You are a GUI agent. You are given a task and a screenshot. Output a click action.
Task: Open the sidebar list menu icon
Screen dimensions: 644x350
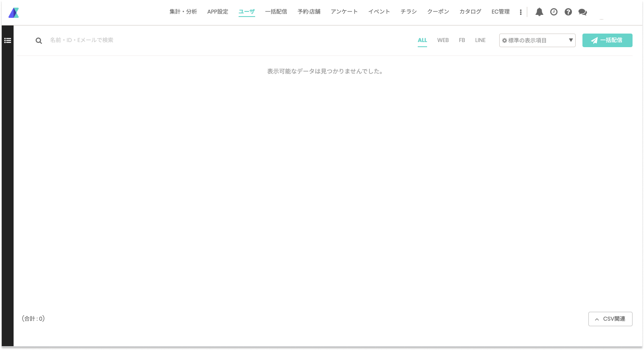coord(8,40)
